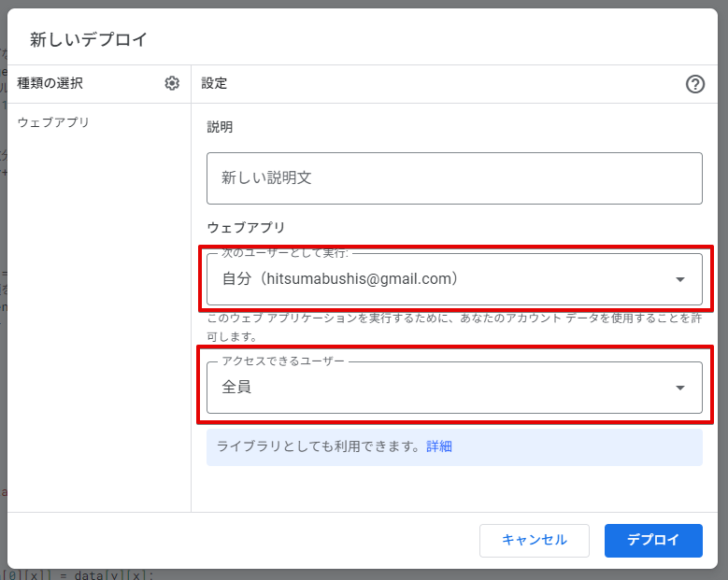Click the 説明 label above the text box

pyautogui.click(x=220, y=127)
